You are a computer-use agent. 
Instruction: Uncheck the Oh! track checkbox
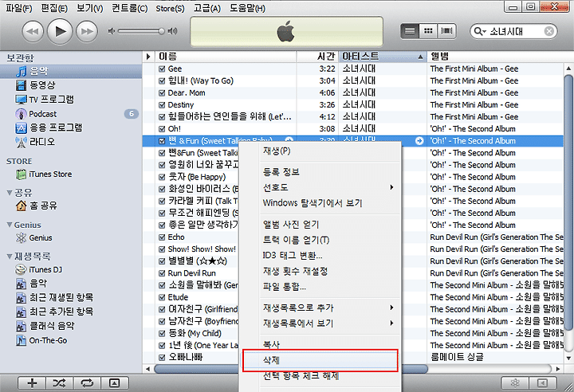click(162, 129)
